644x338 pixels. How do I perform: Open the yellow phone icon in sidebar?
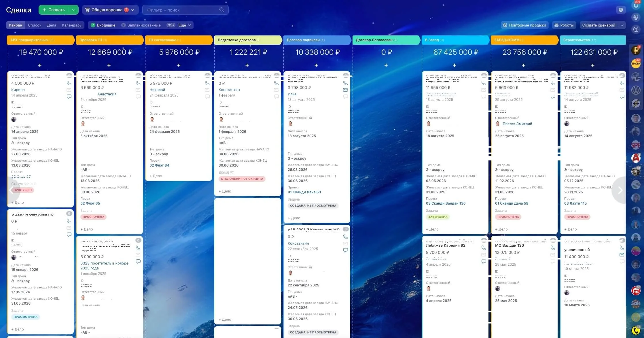(636, 330)
